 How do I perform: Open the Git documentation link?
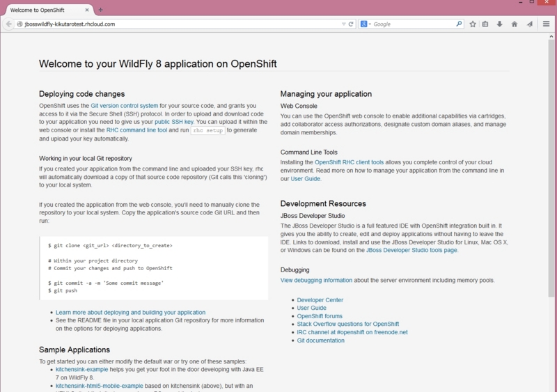pos(320,340)
